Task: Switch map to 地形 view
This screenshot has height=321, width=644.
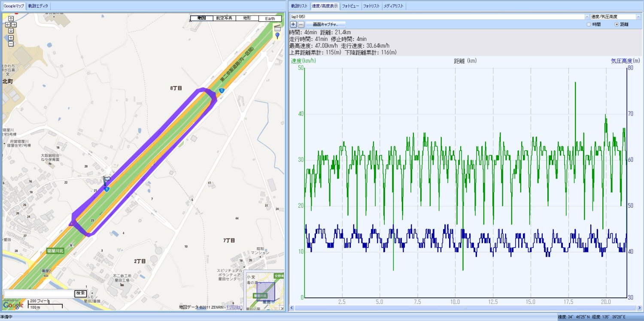Action: (x=247, y=18)
